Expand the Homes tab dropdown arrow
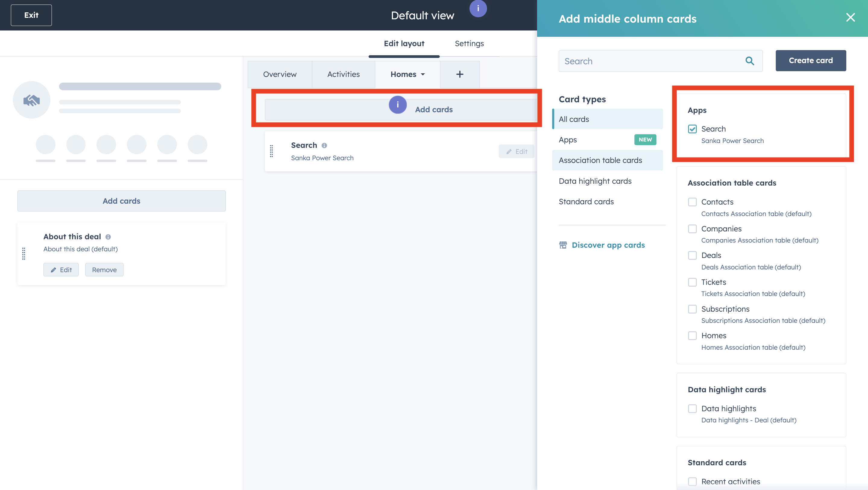868x490 pixels. 423,75
